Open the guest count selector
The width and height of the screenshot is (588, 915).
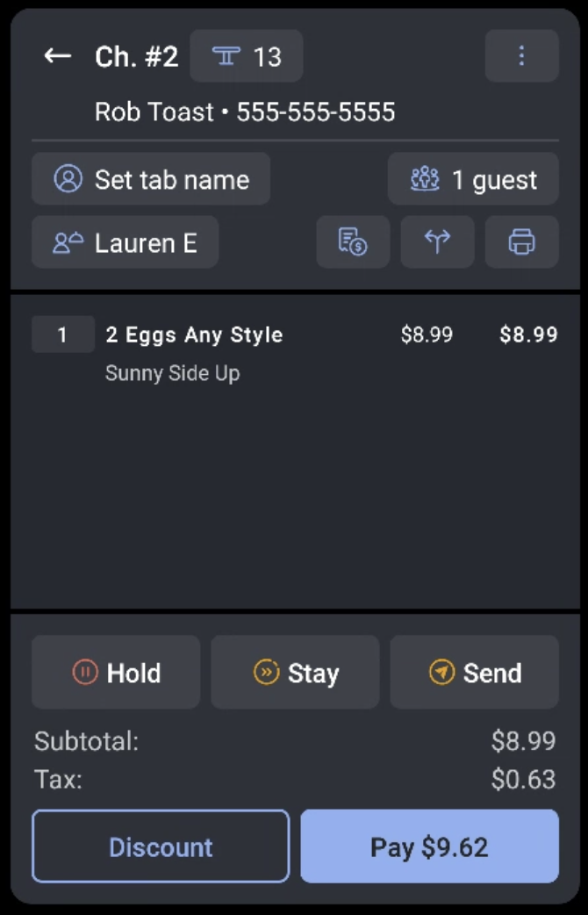[x=473, y=179]
